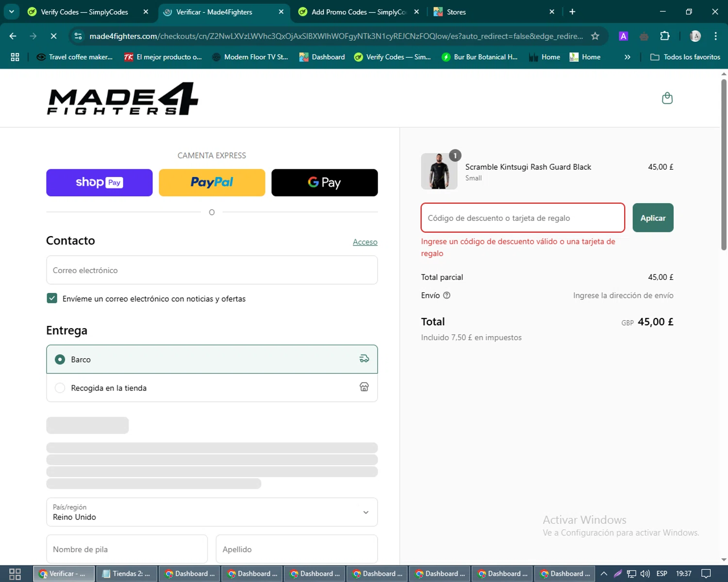Viewport: 728px width, 582px height.
Task: Open the tab search dropdown arrow
Action: pos(11,12)
